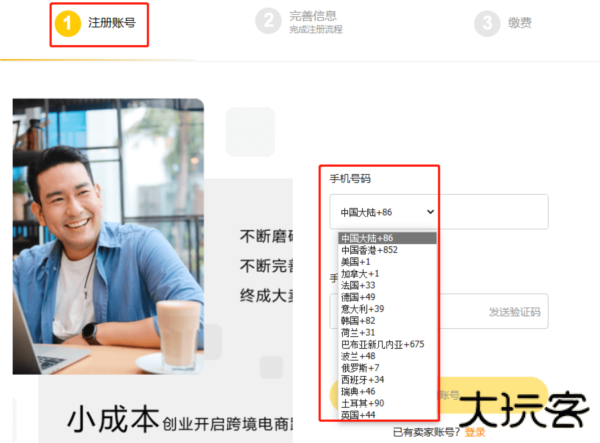The height and width of the screenshot is (443, 600).
Task: Click the grey step 2 circle icon
Action: pyautogui.click(x=268, y=21)
